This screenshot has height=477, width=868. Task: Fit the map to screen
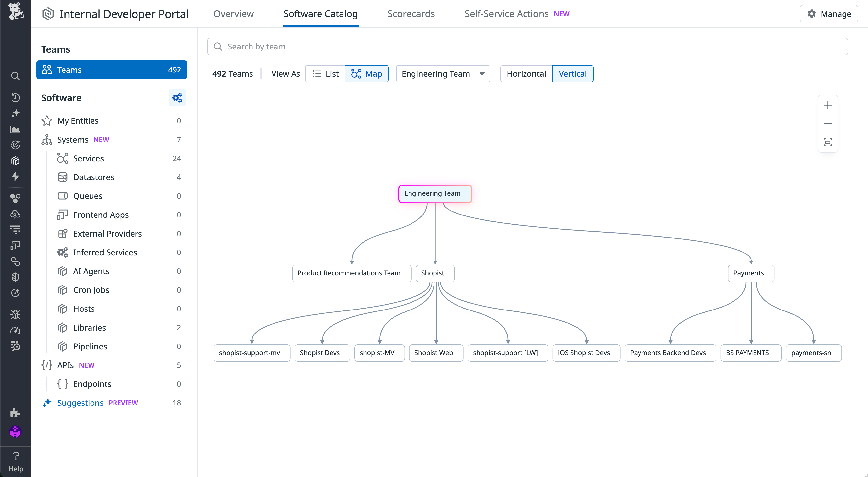coord(828,142)
